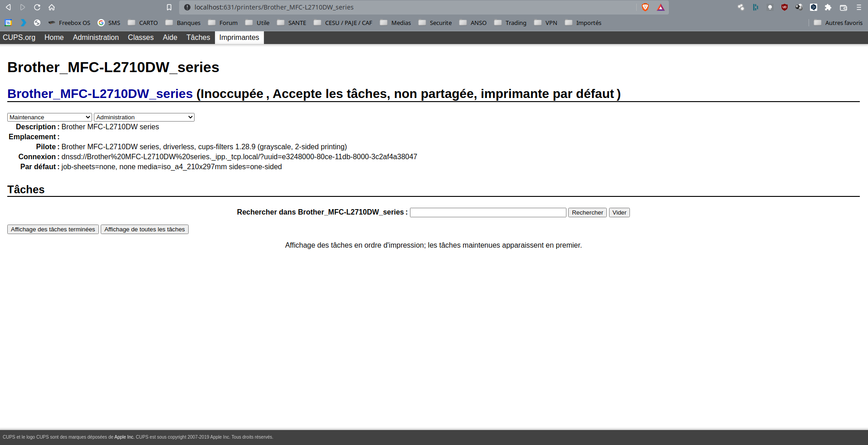Viewport: 868px width, 445px height.
Task: Open the Banques bookmarks folder
Action: tap(183, 23)
